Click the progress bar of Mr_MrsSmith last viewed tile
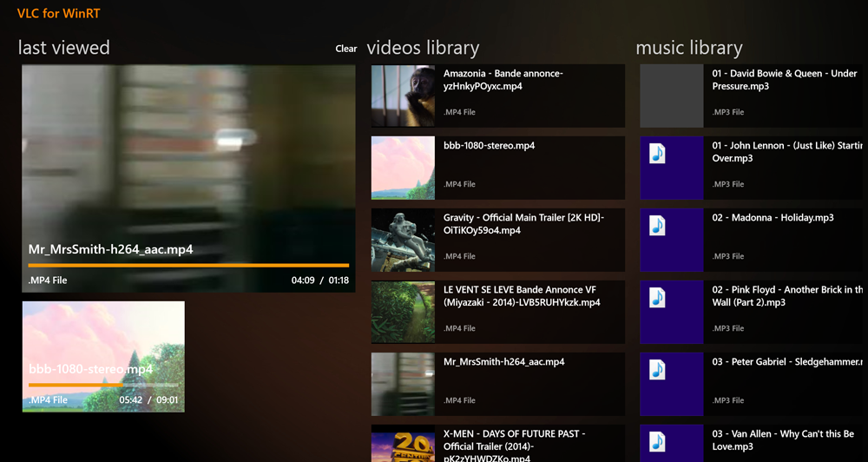868x462 pixels. pyautogui.click(x=188, y=266)
